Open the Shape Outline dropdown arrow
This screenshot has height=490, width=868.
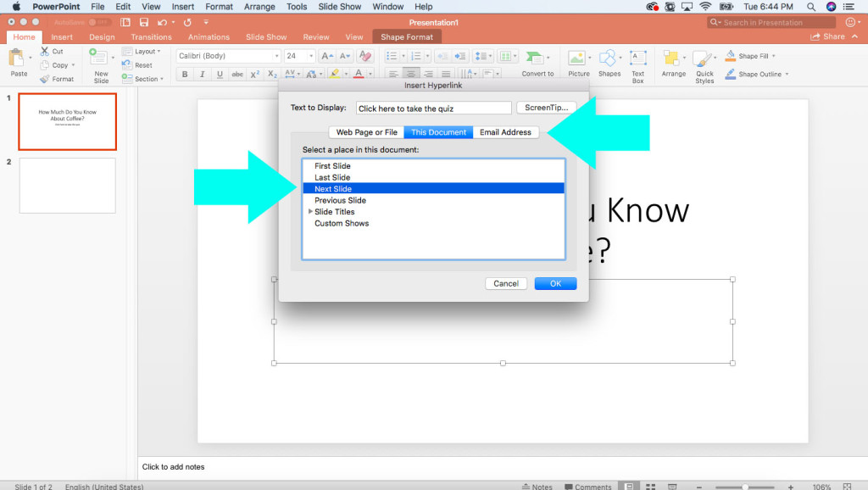[787, 75]
